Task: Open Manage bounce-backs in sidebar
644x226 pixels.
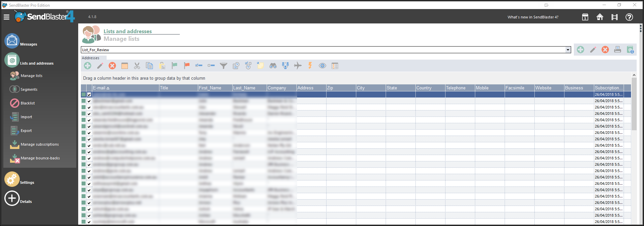Action: coord(35,158)
